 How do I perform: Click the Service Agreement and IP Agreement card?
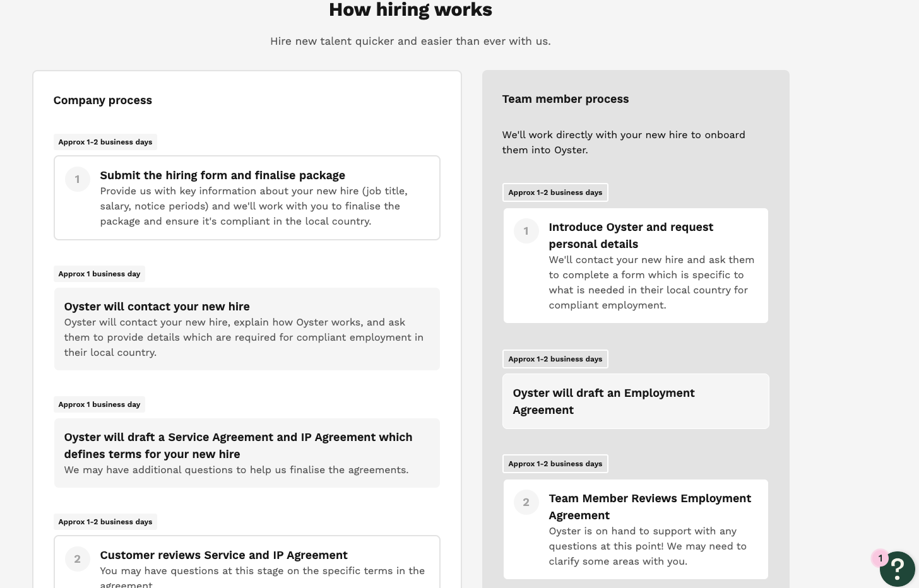coord(246,452)
